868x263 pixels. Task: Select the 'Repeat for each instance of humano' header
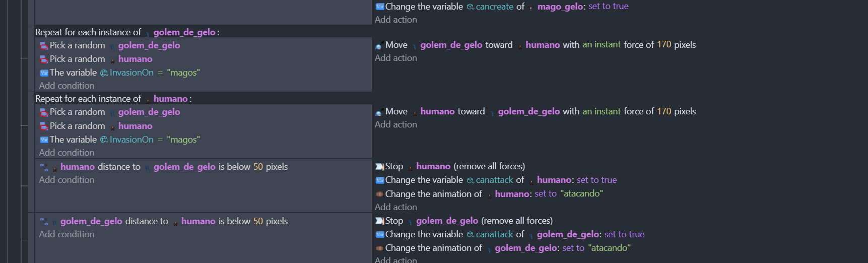click(113, 99)
